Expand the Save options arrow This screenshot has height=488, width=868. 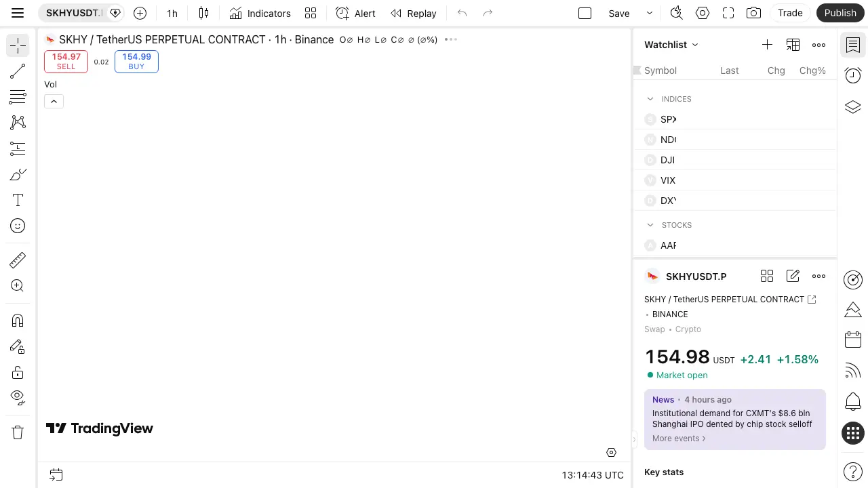[649, 13]
